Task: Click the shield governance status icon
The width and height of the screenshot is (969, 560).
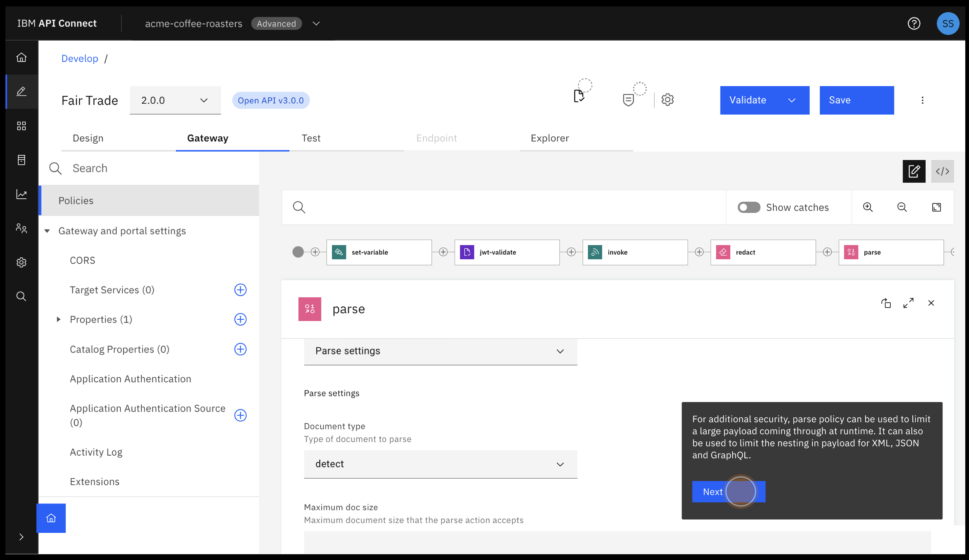Action: tap(628, 100)
